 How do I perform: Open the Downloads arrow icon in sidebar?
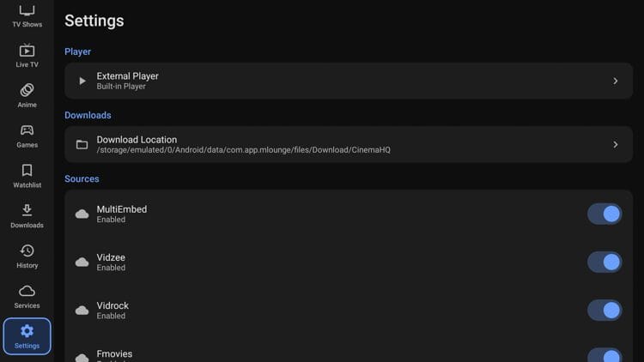(x=27, y=210)
